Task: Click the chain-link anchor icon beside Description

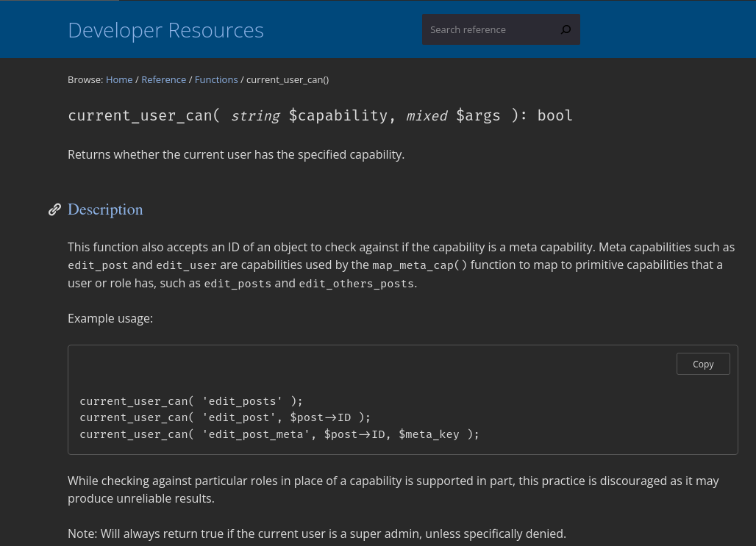Action: [x=54, y=209]
